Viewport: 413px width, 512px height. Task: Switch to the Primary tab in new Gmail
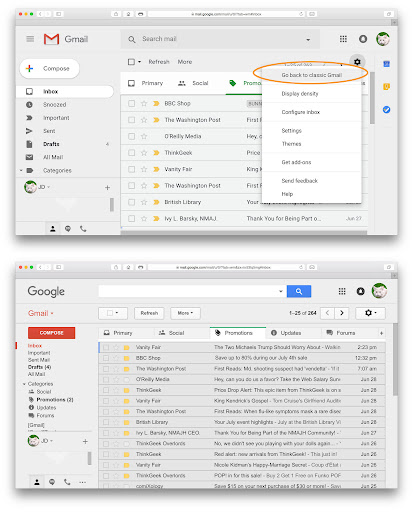146,83
